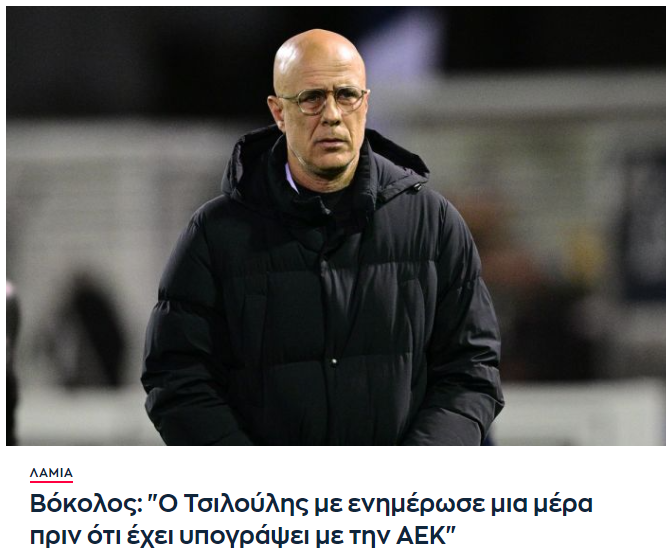This screenshot has height=560, width=672.
Task: Open the ΛΑΜΙΑ category link
Action: coord(51,473)
